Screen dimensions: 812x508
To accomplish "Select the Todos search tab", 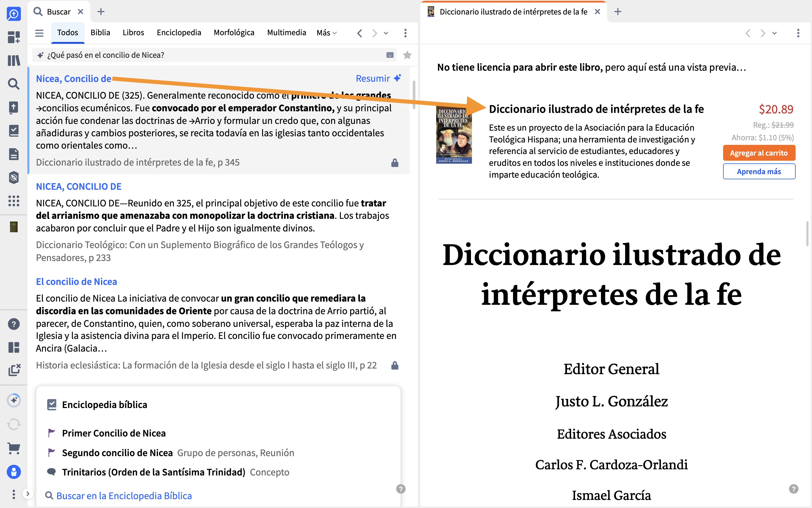I will 67,33.
